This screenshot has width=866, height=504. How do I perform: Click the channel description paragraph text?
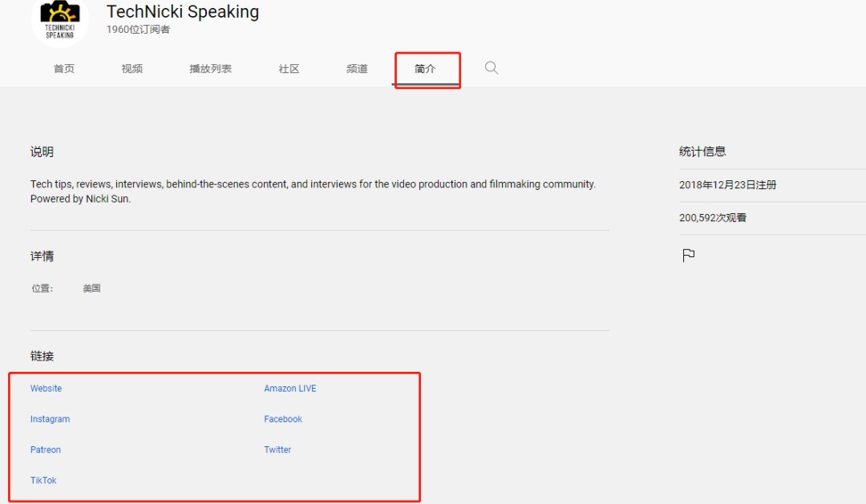pyautogui.click(x=313, y=192)
